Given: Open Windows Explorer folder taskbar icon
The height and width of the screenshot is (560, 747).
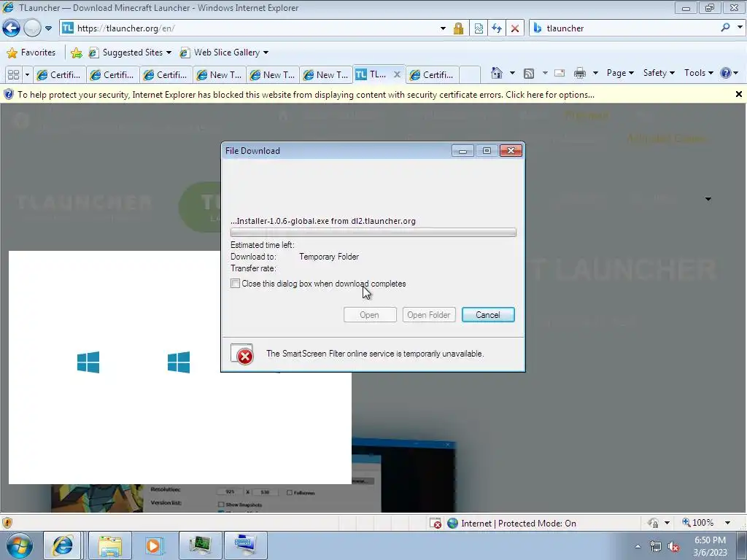Looking at the screenshot, I should (x=110, y=545).
